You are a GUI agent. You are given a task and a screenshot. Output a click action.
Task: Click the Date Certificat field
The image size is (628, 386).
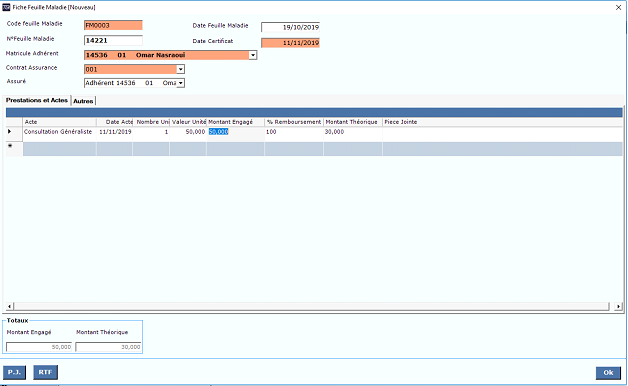tap(290, 43)
